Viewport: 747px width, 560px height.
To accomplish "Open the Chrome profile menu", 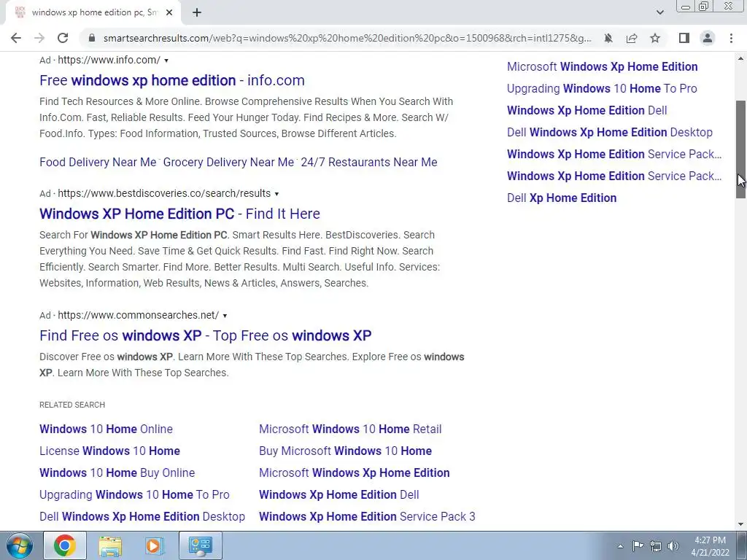I will [x=708, y=38].
